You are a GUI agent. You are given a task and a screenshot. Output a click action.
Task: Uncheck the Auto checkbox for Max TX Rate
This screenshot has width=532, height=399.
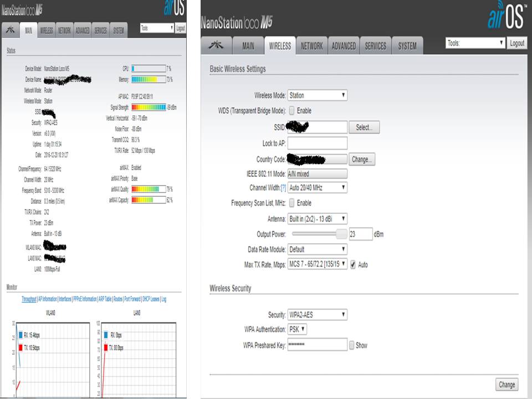[x=353, y=265]
